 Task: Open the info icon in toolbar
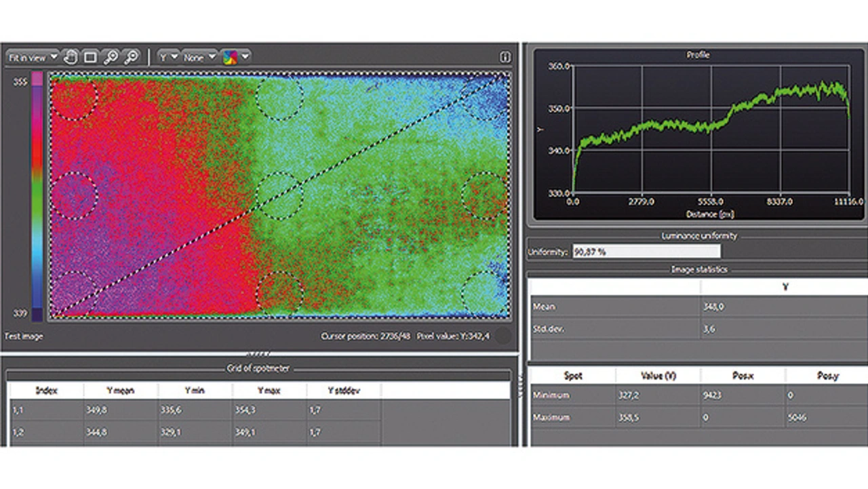point(505,58)
